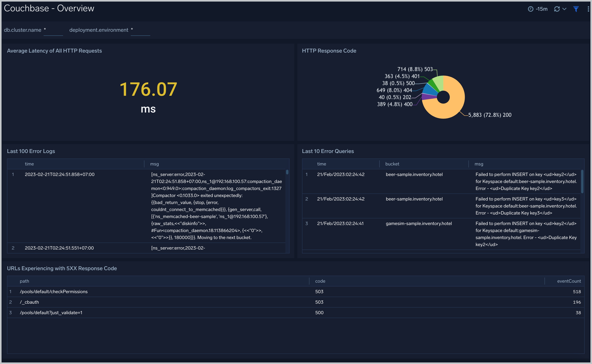Click the '38 (0.5%) 500' pie label

(x=398, y=83)
